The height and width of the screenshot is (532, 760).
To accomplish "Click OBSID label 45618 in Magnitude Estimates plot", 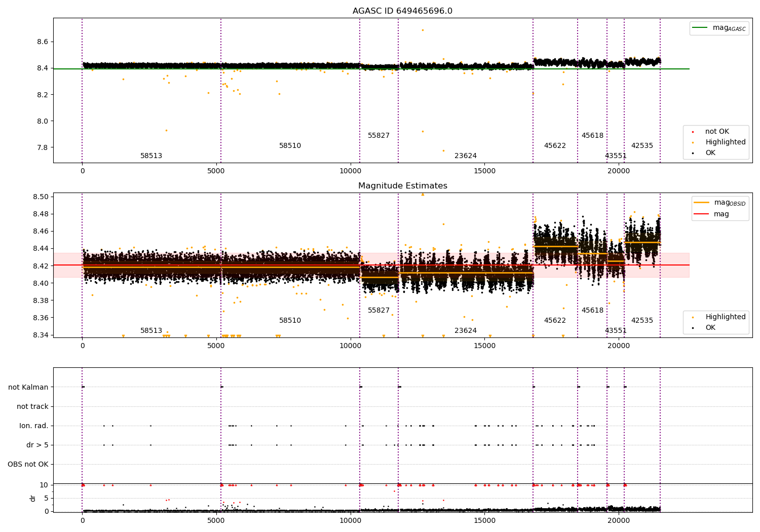I will click(592, 311).
